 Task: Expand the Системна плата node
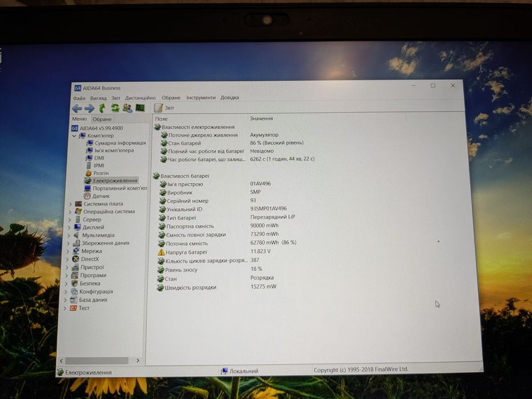click(x=70, y=204)
